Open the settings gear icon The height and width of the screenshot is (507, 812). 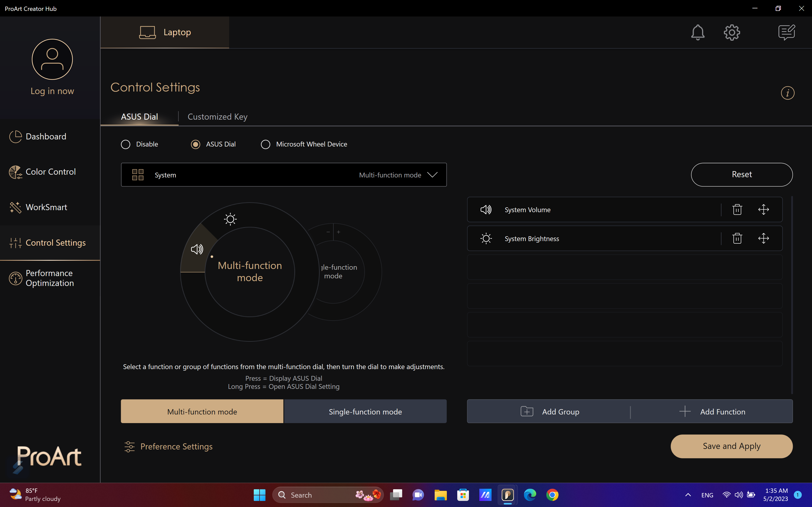click(x=732, y=32)
